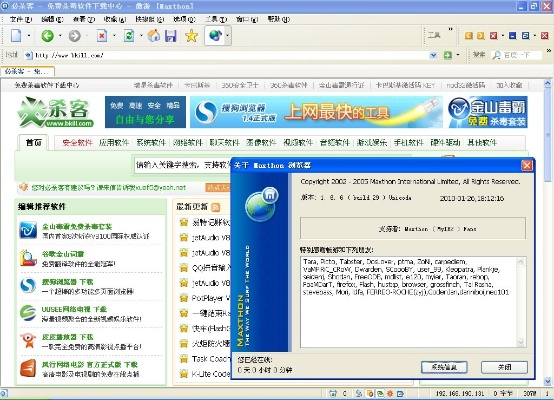This screenshot has height=400, width=554.
Task: Open the 编辑(E) menu
Action: (x=52, y=19)
